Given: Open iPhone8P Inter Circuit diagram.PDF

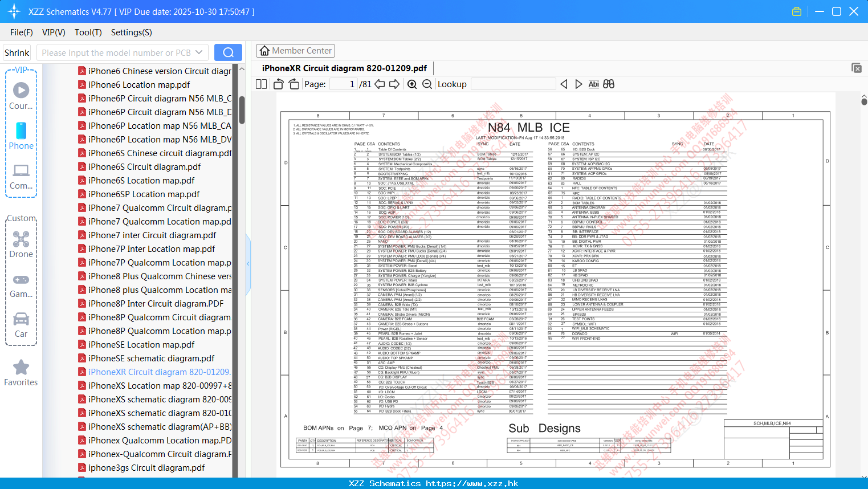Looking at the screenshot, I should coord(156,304).
